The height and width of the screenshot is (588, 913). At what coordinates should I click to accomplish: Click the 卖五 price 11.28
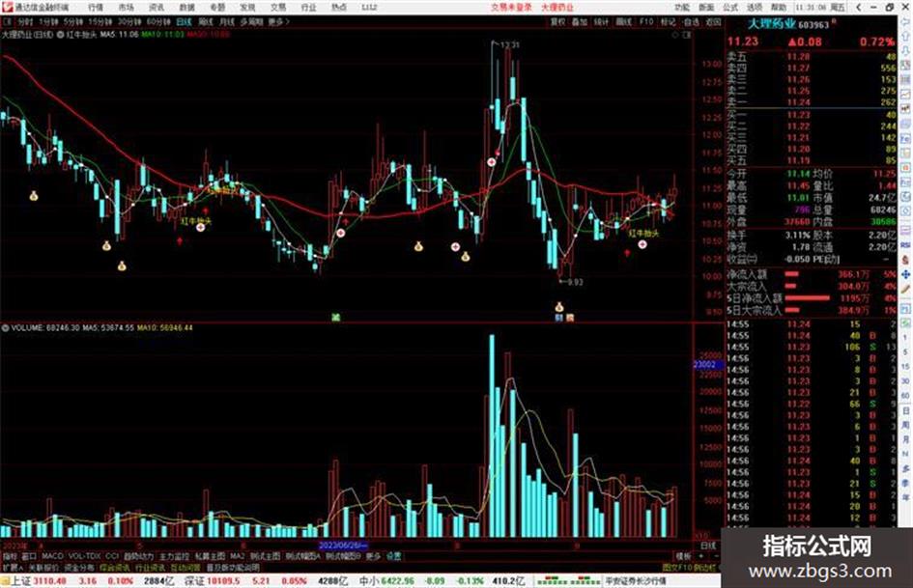798,56
